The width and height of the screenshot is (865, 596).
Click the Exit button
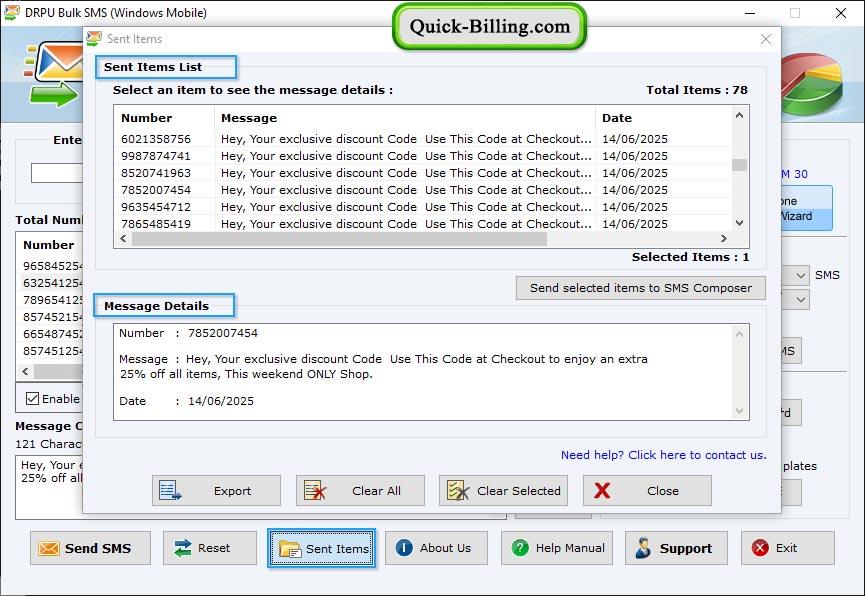(x=787, y=548)
